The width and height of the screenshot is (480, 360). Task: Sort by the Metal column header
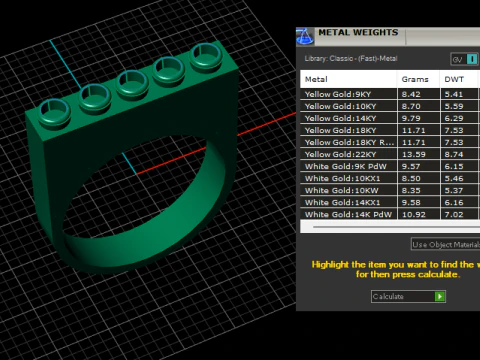click(x=349, y=79)
